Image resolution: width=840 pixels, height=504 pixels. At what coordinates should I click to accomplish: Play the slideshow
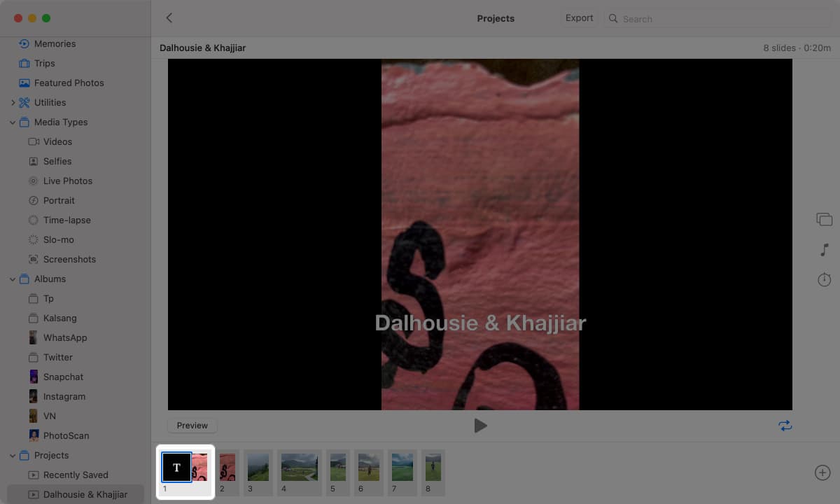(480, 426)
